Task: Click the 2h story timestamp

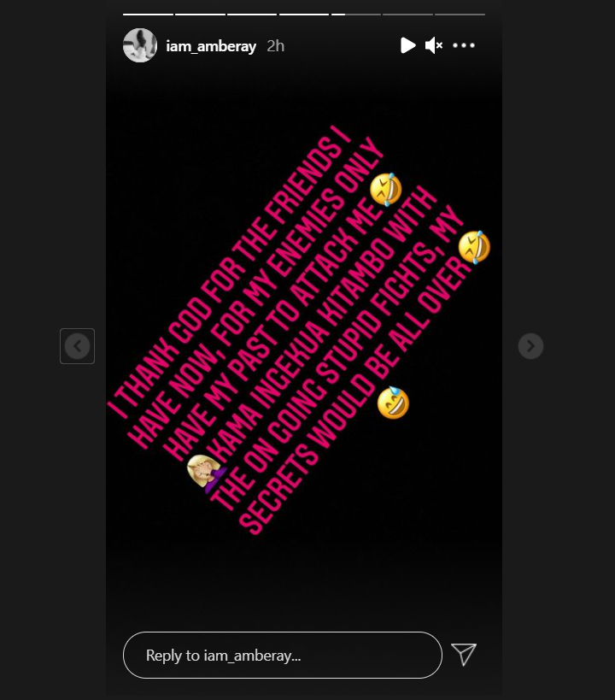Action: [275, 46]
